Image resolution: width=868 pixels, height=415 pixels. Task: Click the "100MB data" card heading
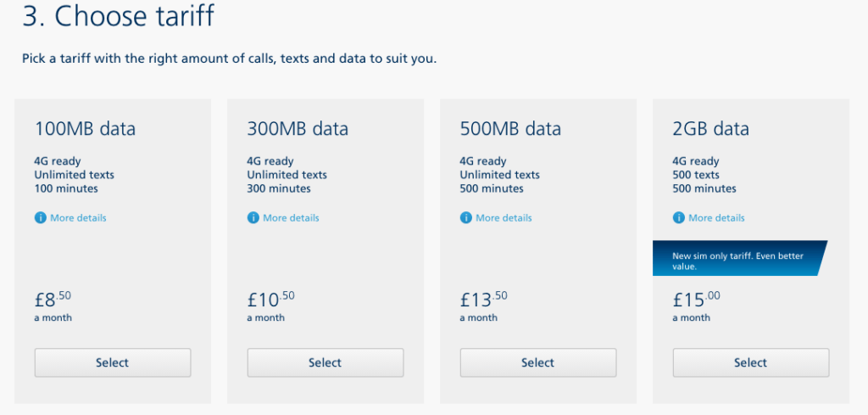pyautogui.click(x=85, y=129)
